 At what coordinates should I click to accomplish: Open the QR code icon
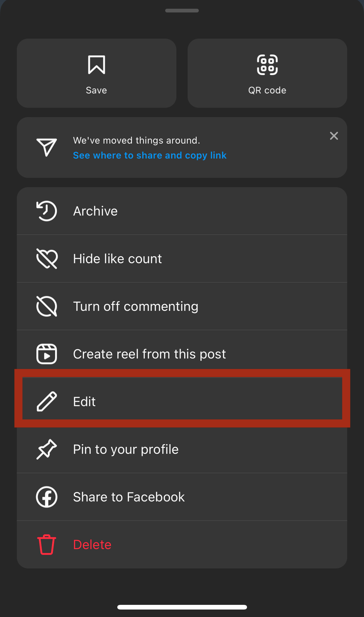[x=267, y=65]
